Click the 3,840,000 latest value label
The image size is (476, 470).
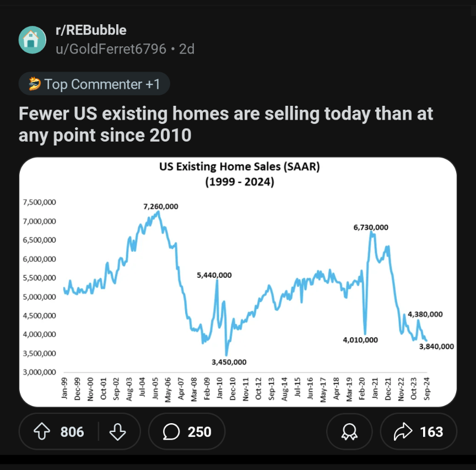[x=436, y=347]
